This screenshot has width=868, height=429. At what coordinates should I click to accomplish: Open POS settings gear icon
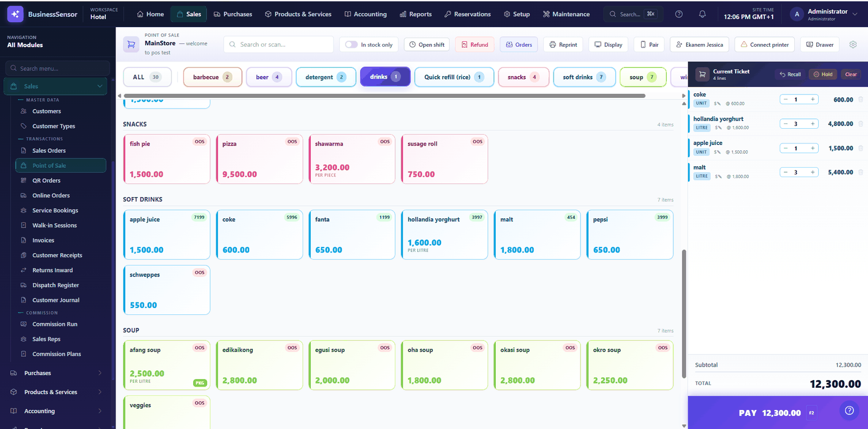[x=853, y=45]
